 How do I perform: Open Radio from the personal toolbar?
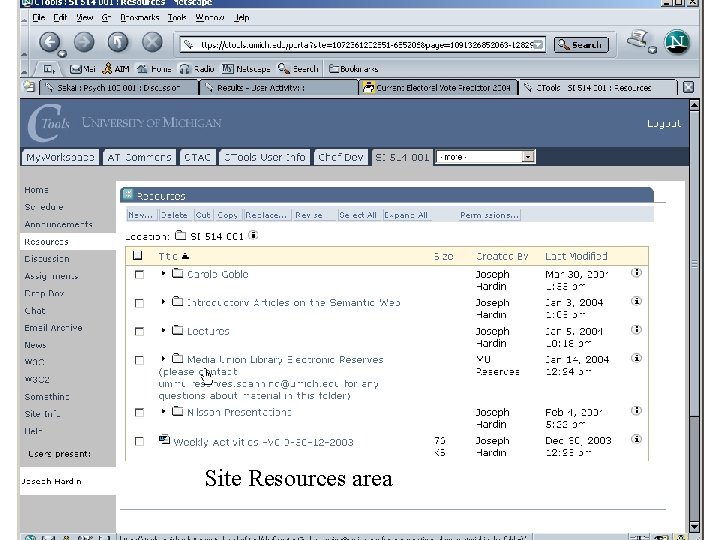pos(197,69)
